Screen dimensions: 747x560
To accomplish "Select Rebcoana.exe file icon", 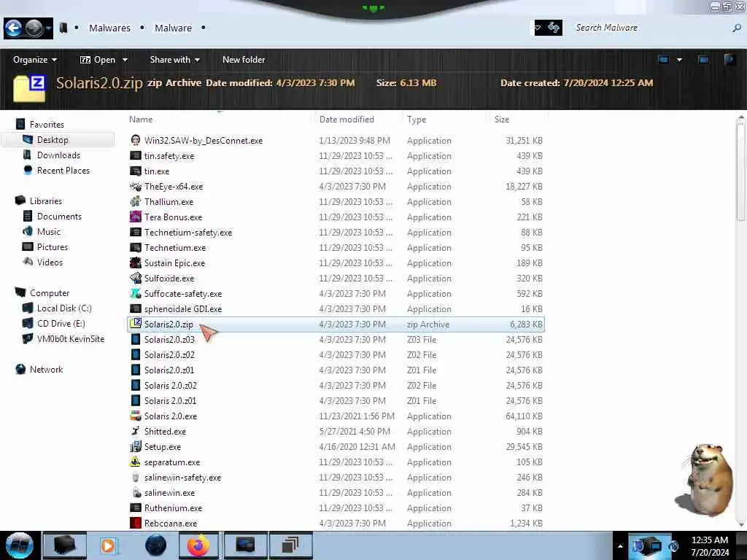I will [x=136, y=523].
